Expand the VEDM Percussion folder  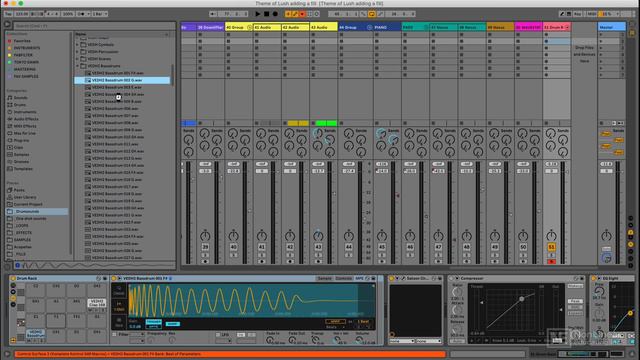pyautogui.click(x=78, y=52)
